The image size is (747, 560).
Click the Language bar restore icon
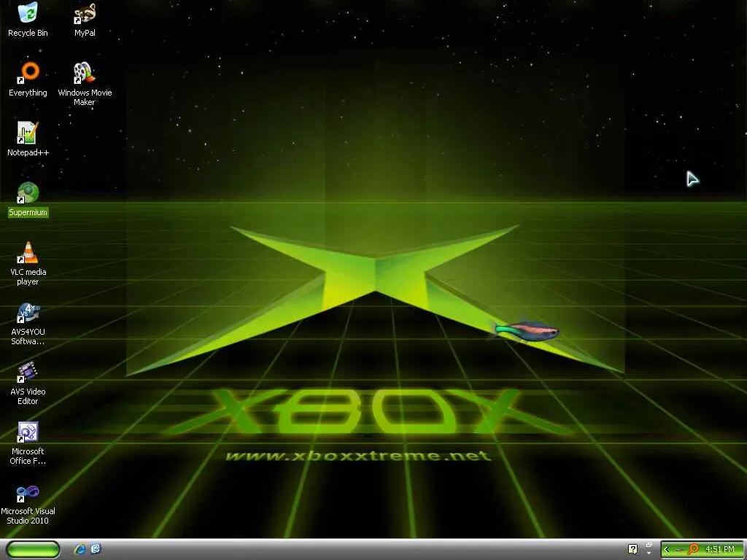pos(649,545)
